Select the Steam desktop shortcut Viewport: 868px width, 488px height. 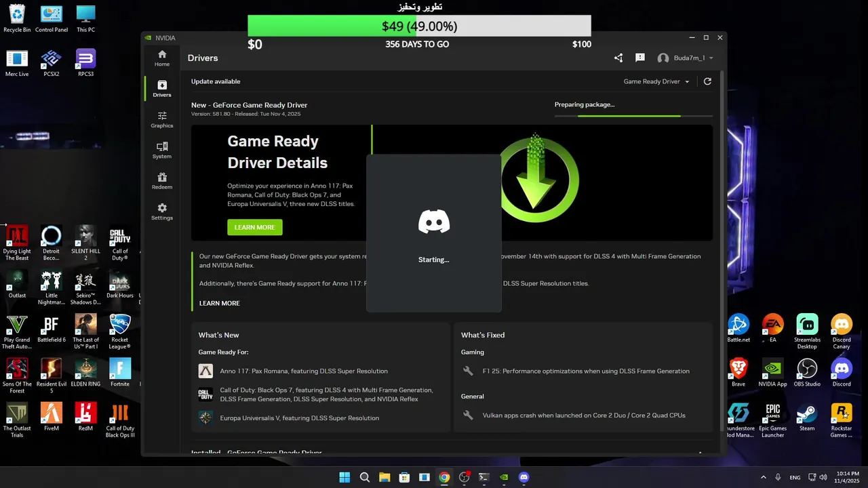807,417
